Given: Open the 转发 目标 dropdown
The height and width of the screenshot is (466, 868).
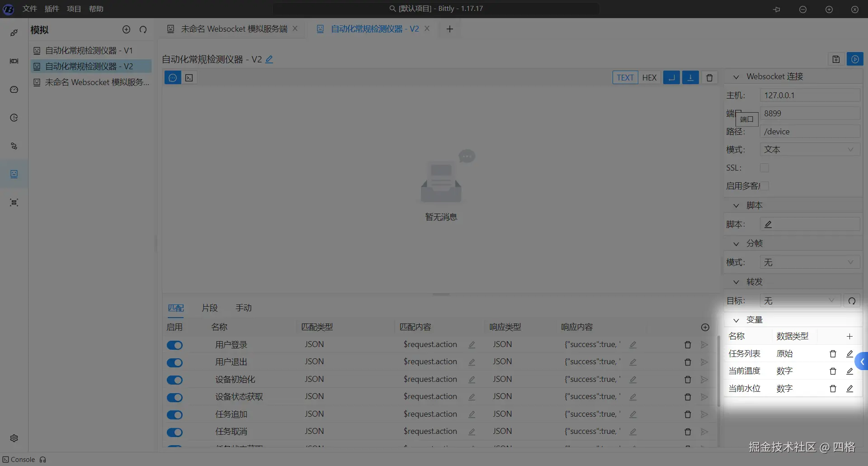Looking at the screenshot, I should [800, 301].
